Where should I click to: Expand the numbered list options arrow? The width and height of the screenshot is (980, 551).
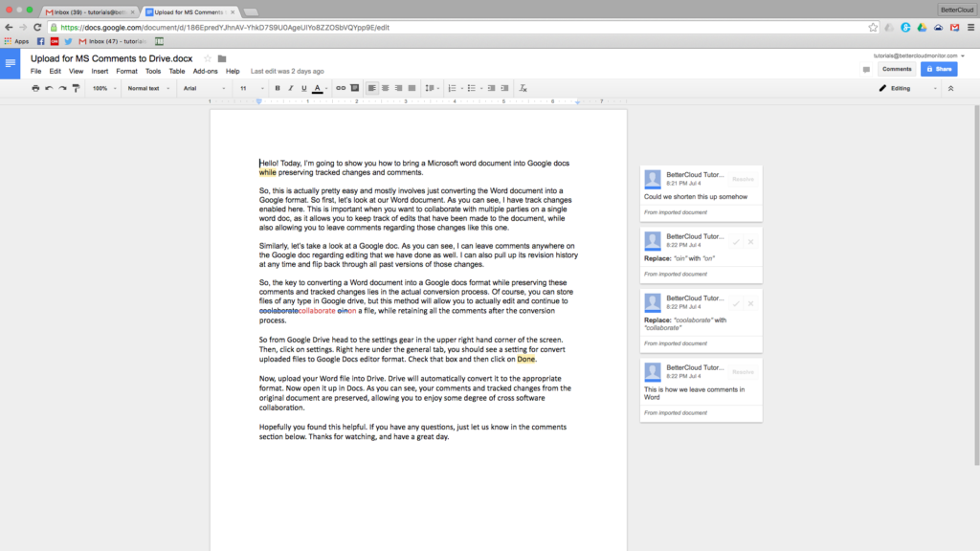coord(462,89)
